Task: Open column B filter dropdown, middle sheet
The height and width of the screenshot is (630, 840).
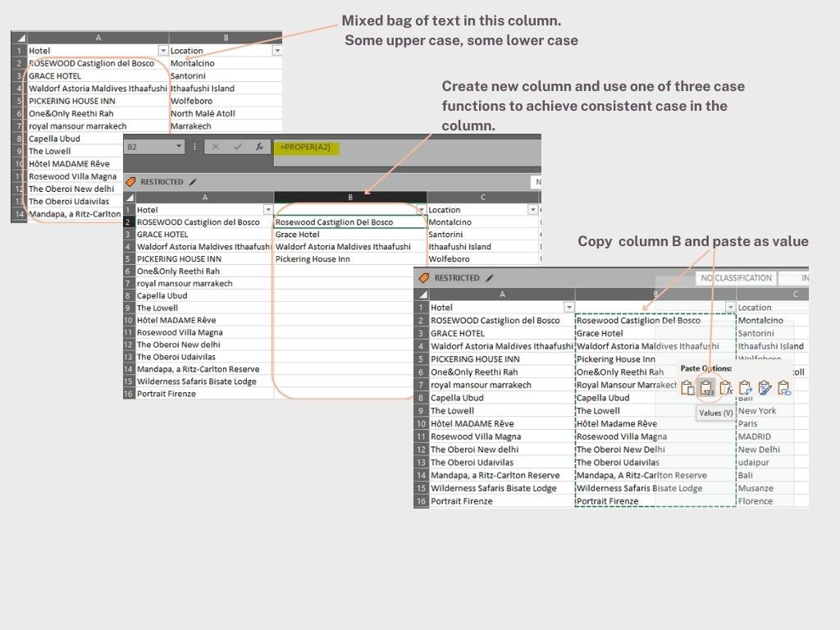Action: [421, 210]
